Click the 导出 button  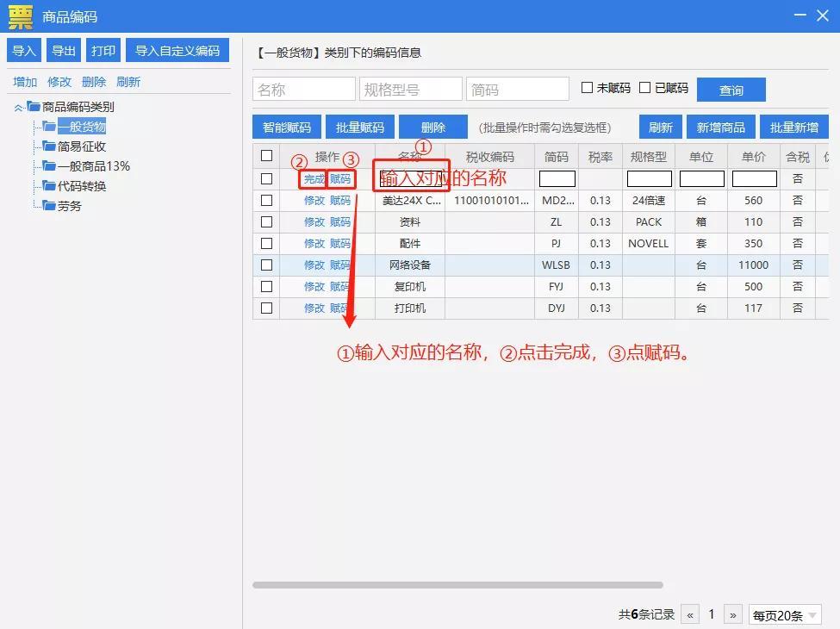(63, 50)
